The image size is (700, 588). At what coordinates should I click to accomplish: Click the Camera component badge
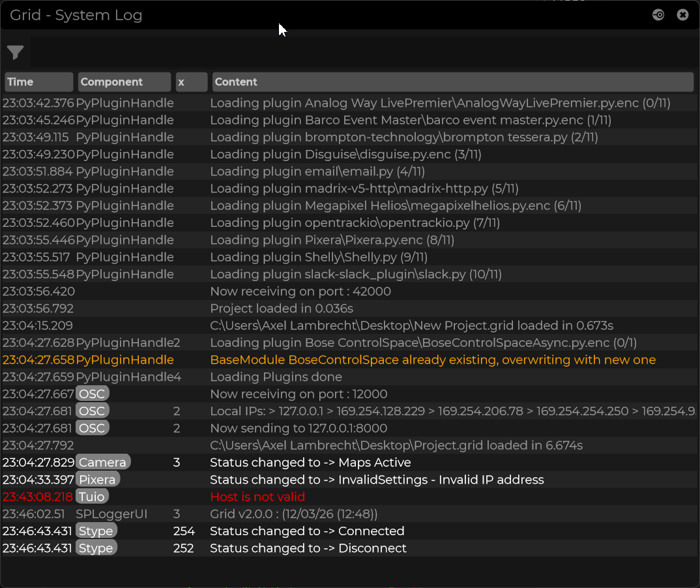tap(103, 463)
